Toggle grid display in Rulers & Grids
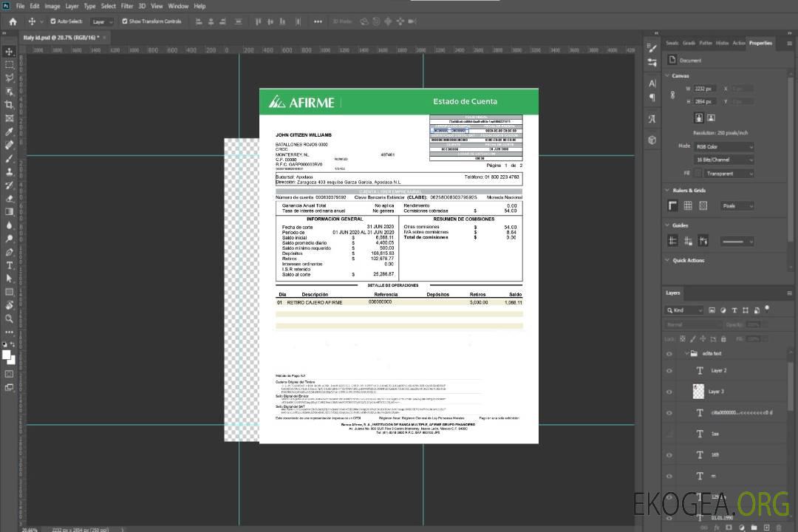Image resolution: width=798 pixels, height=532 pixels. click(x=688, y=205)
